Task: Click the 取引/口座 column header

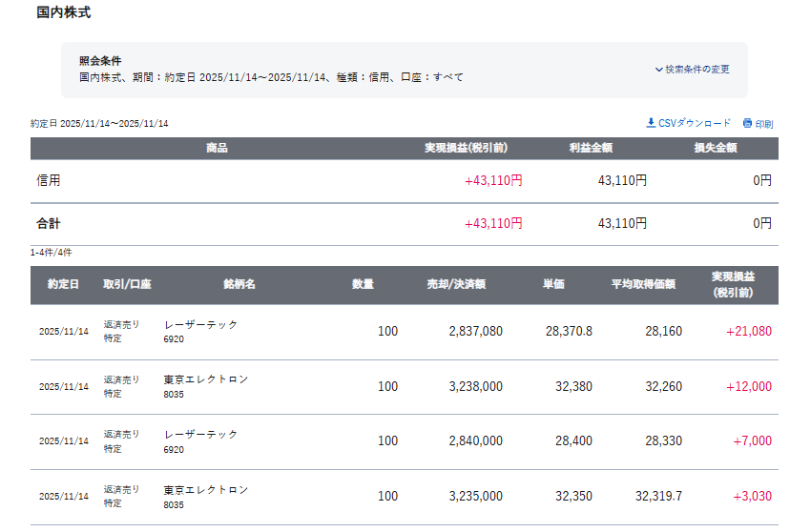Action: click(x=128, y=284)
